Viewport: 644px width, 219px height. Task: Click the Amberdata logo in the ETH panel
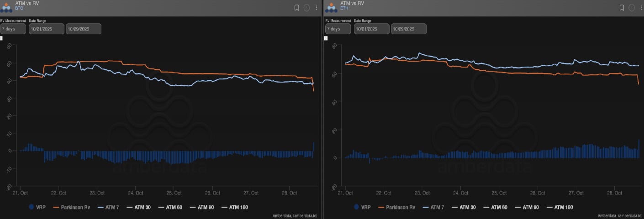coord(332,7)
